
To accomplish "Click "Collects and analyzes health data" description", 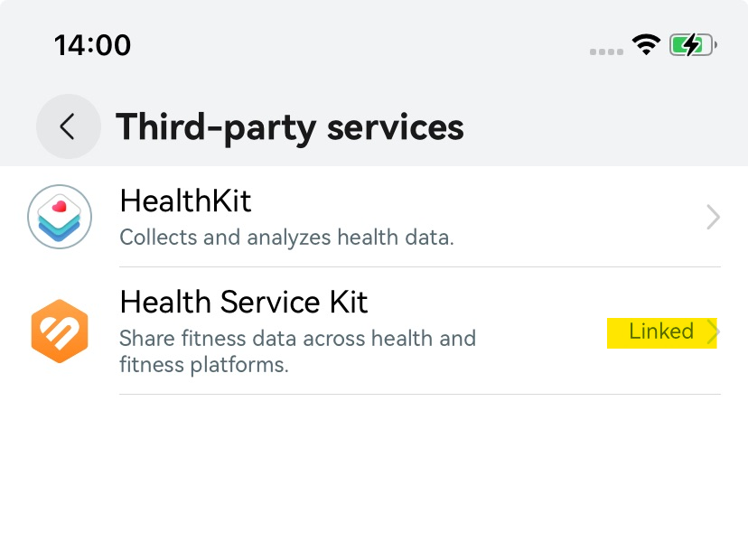I will (x=286, y=238).
